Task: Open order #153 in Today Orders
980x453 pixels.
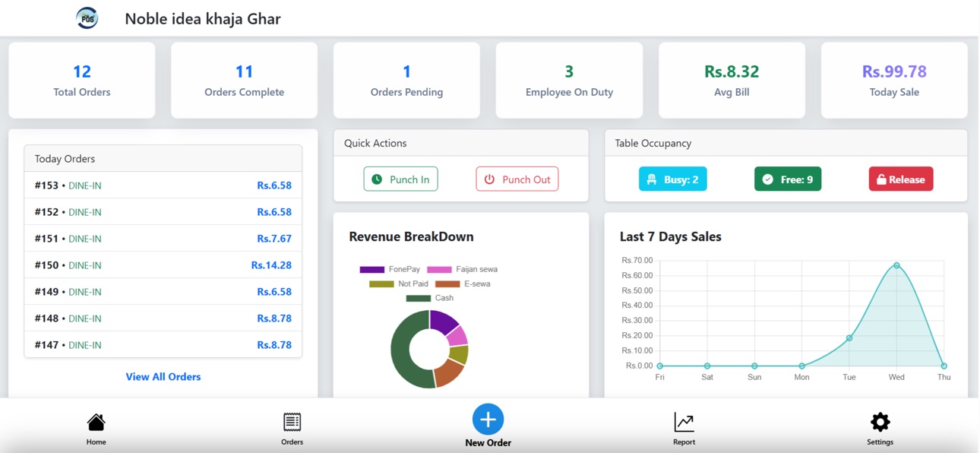Action: pyautogui.click(x=163, y=185)
